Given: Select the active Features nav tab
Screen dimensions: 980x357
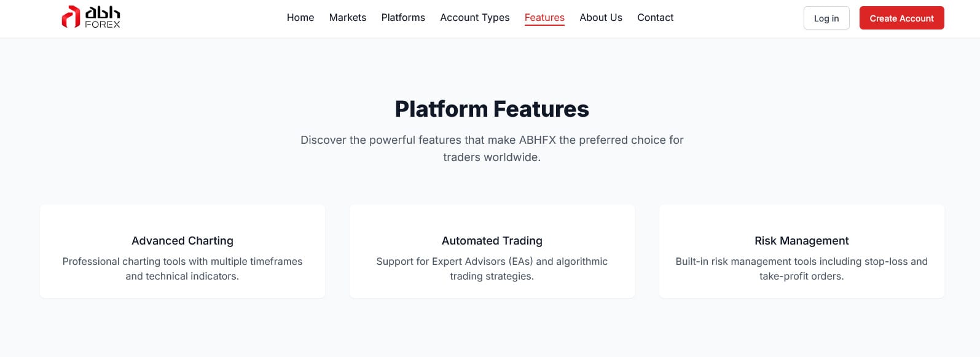Looking at the screenshot, I should pyautogui.click(x=544, y=18).
